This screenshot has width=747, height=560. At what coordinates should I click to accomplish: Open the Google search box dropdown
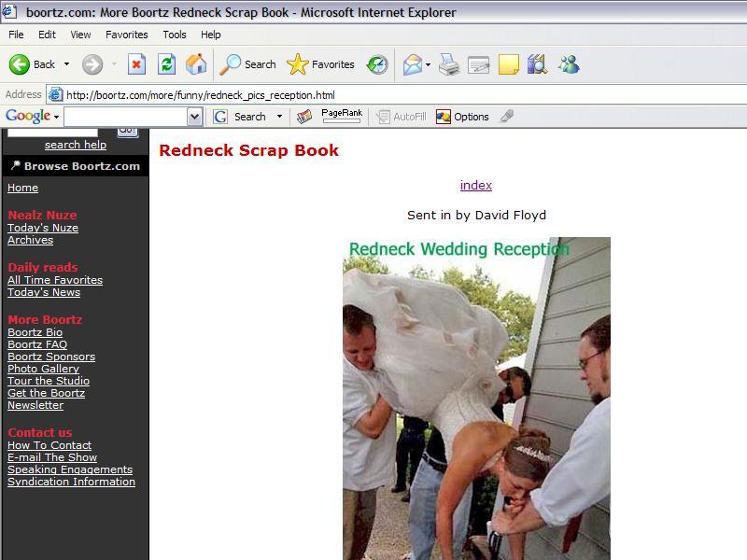(194, 117)
